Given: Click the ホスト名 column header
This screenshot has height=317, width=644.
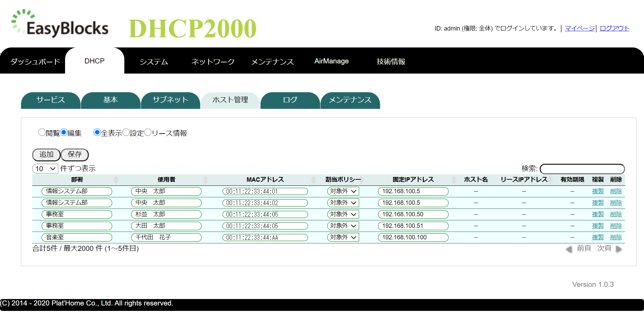Looking at the screenshot, I should coord(476,180).
